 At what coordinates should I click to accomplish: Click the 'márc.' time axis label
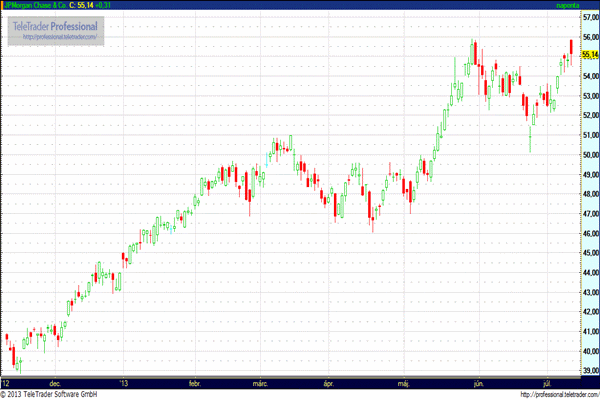coord(262,383)
